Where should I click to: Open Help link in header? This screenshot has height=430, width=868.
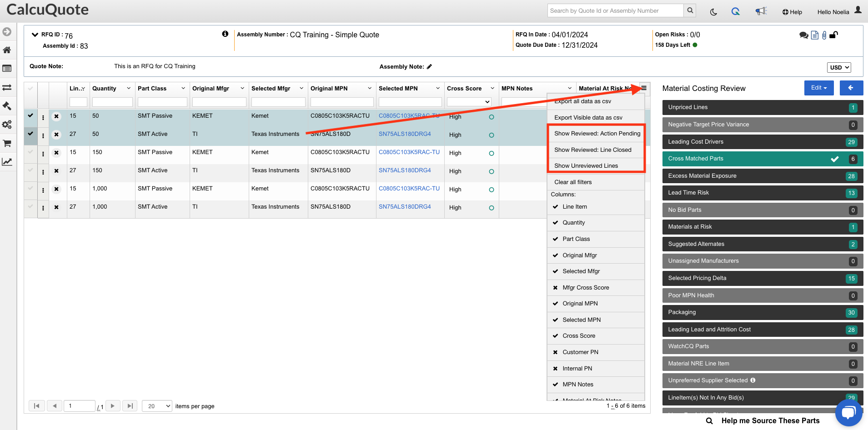792,12
